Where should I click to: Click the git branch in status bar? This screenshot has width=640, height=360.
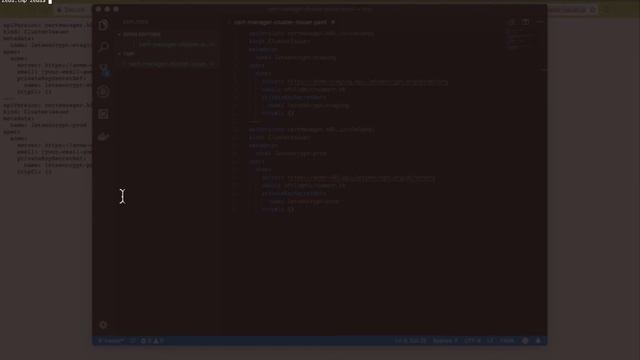(x=111, y=341)
